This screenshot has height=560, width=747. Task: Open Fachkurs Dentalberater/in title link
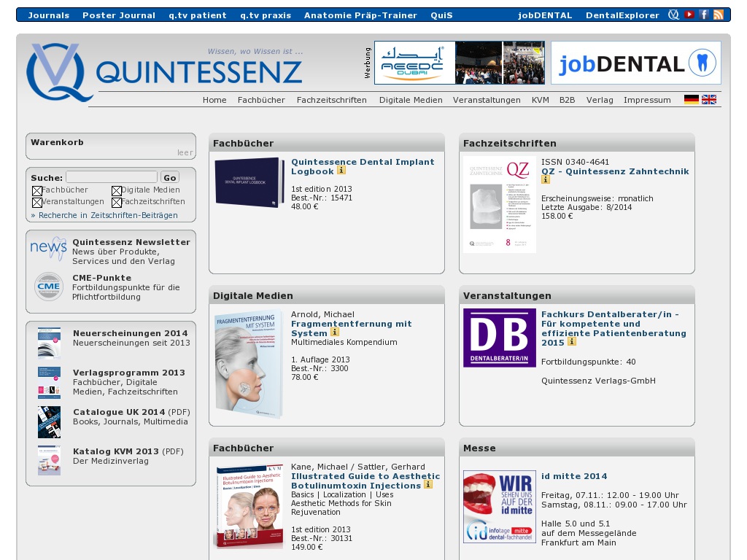[614, 329]
